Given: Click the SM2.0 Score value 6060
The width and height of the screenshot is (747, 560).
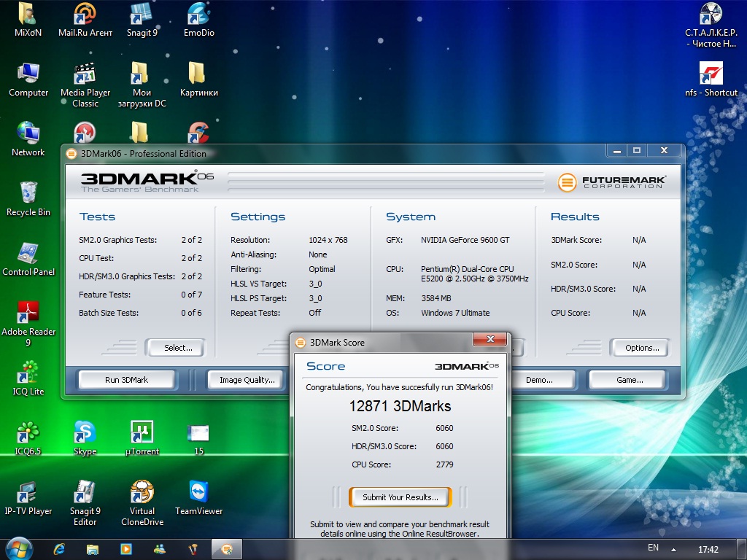Looking at the screenshot, I should point(444,428).
